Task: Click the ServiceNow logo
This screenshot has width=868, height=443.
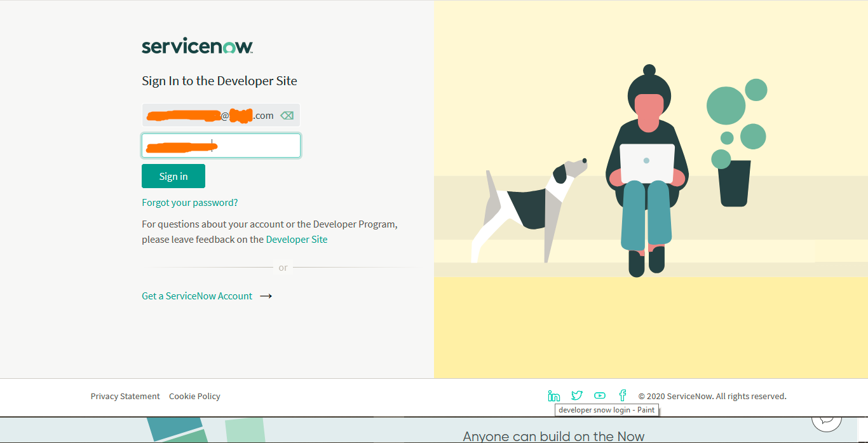Action: coord(198,46)
